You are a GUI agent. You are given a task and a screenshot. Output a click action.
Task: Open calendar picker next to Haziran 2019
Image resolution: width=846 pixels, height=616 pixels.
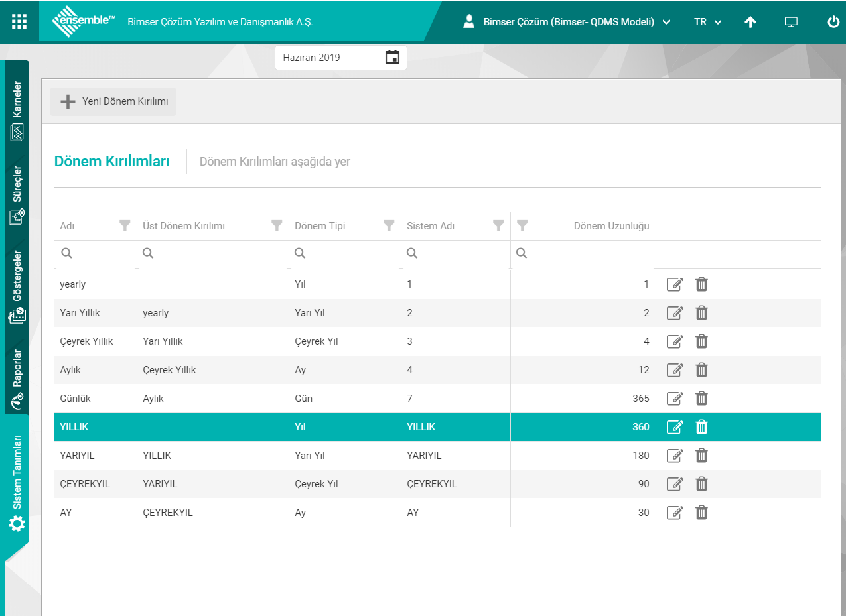coord(392,58)
